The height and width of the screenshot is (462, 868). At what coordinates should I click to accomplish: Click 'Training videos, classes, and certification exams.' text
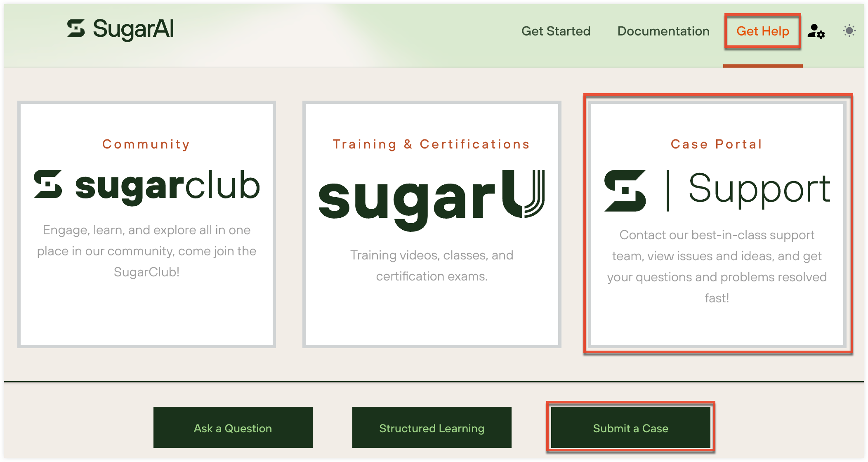[x=432, y=266]
